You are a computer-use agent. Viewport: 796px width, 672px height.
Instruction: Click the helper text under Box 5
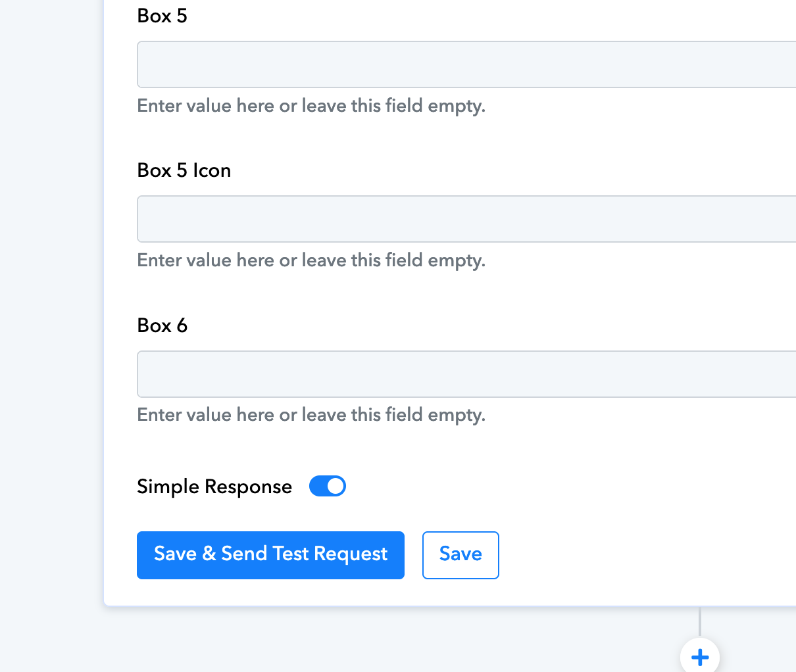tap(311, 106)
